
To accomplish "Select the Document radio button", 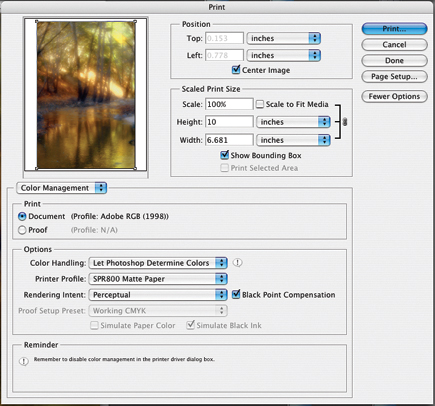I will tap(22, 216).
